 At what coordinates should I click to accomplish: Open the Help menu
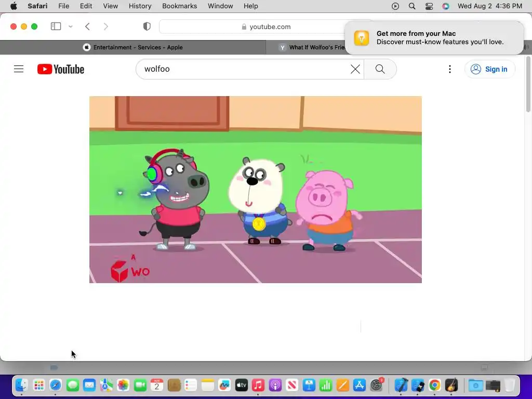(251, 6)
